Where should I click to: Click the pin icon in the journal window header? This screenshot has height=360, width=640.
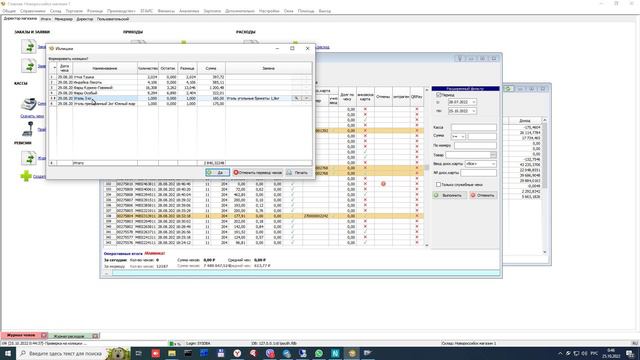point(460,59)
